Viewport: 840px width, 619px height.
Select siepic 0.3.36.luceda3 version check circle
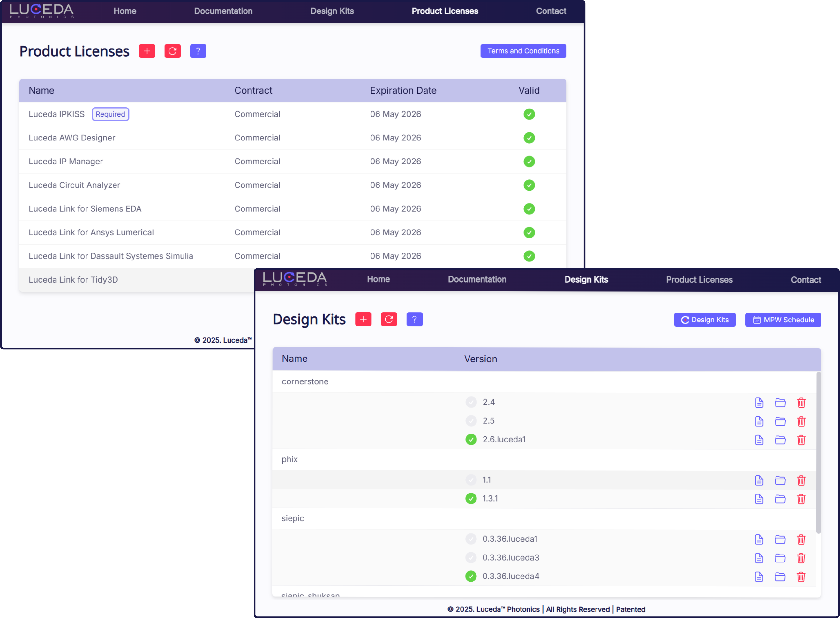[x=471, y=558]
